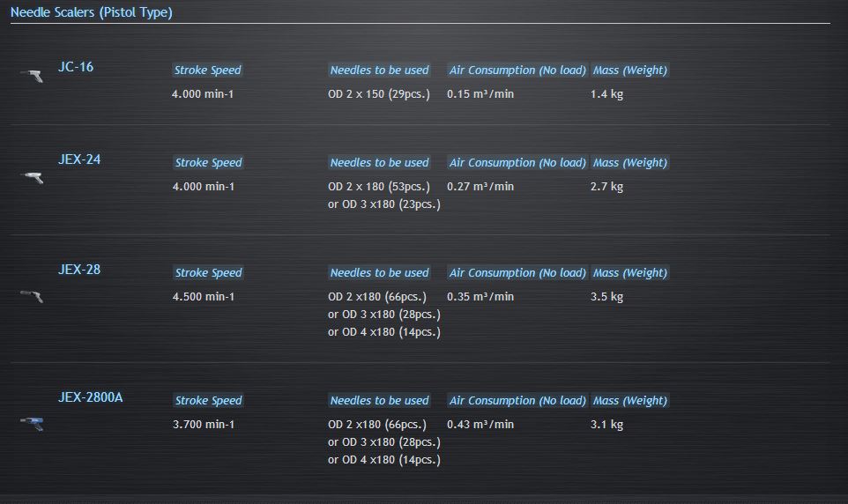Click the JC-16 needle scaler thumbnail image
This screenshot has width=848, height=504.
(x=32, y=76)
